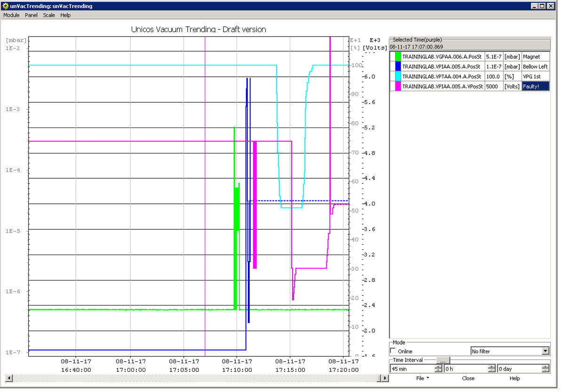
Task: Open the No filter dropdown
Action: pyautogui.click(x=545, y=351)
